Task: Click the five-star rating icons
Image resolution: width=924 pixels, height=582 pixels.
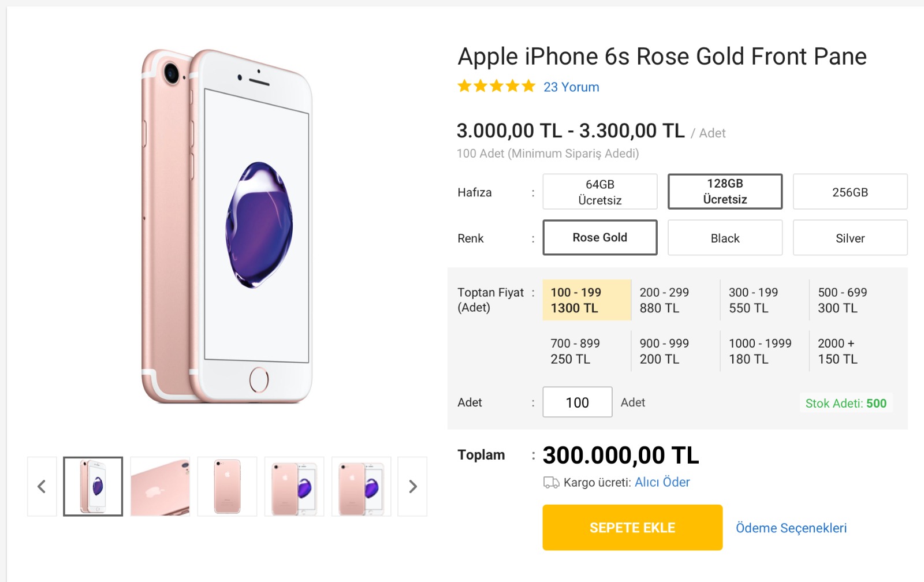Action: [x=497, y=87]
